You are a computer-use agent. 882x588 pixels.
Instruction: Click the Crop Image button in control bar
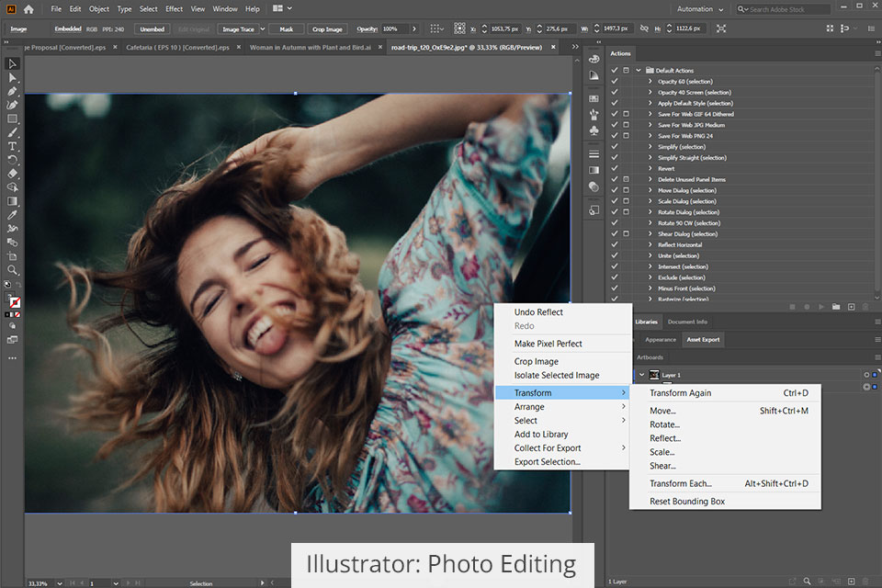(327, 28)
